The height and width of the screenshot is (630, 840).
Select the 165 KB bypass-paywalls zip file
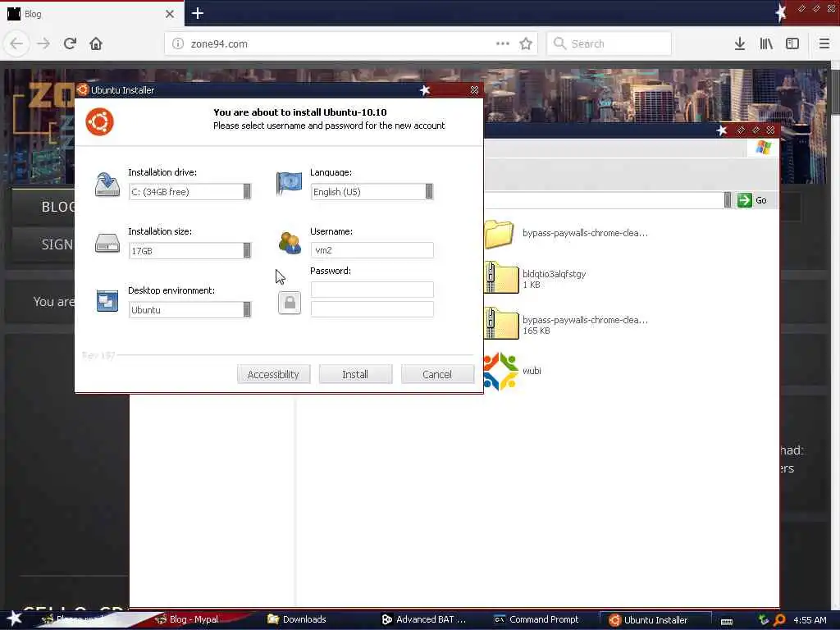click(567, 325)
